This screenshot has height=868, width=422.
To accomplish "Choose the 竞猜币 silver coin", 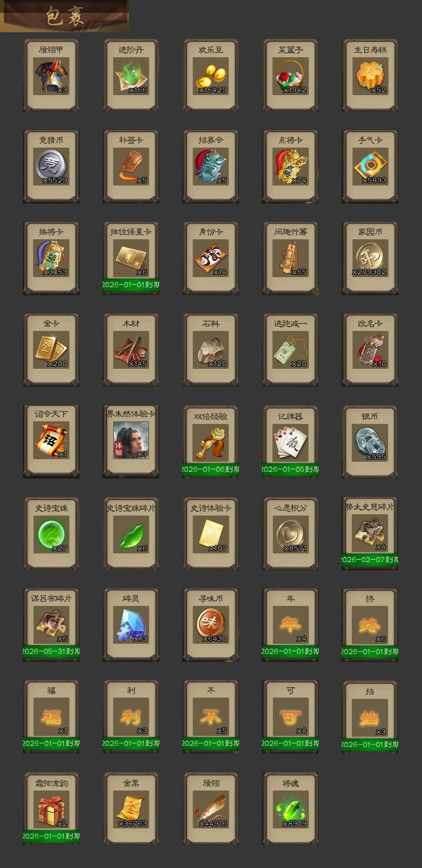I will 51,167.
